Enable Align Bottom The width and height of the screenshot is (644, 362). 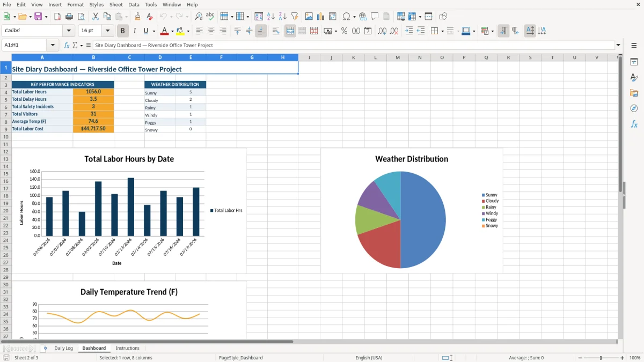click(x=261, y=31)
